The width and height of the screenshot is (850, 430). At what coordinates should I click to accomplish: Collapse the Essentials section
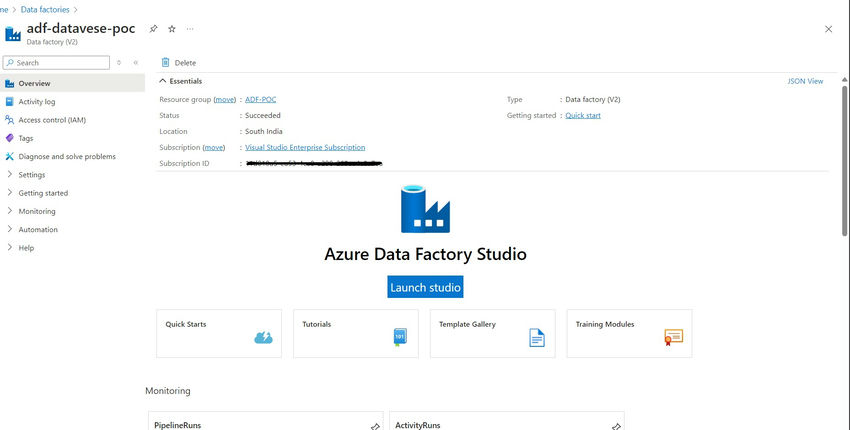coord(181,81)
